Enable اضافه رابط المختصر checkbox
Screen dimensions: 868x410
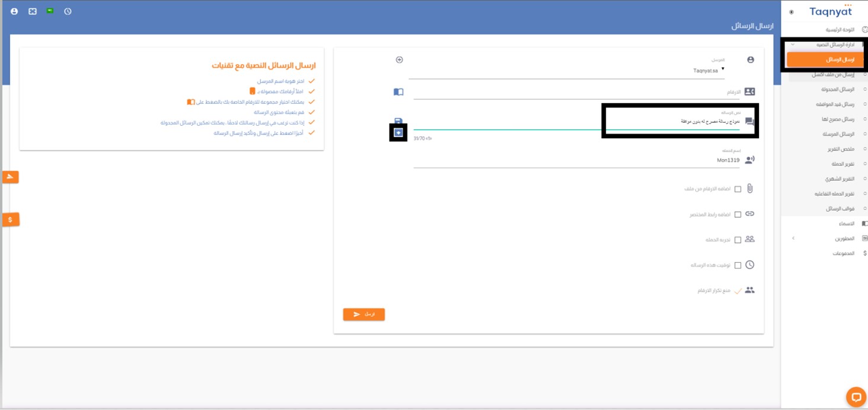[x=738, y=215]
